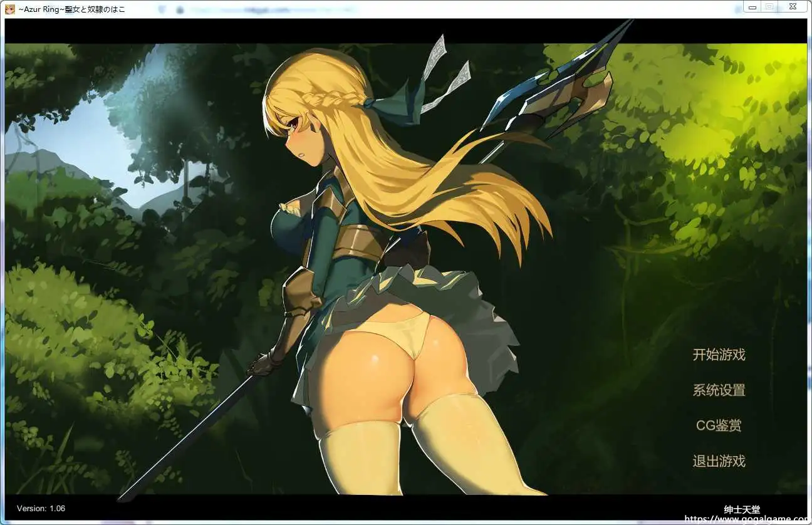The image size is (812, 525).
Task: Maximize the game window
Action: [x=769, y=6]
